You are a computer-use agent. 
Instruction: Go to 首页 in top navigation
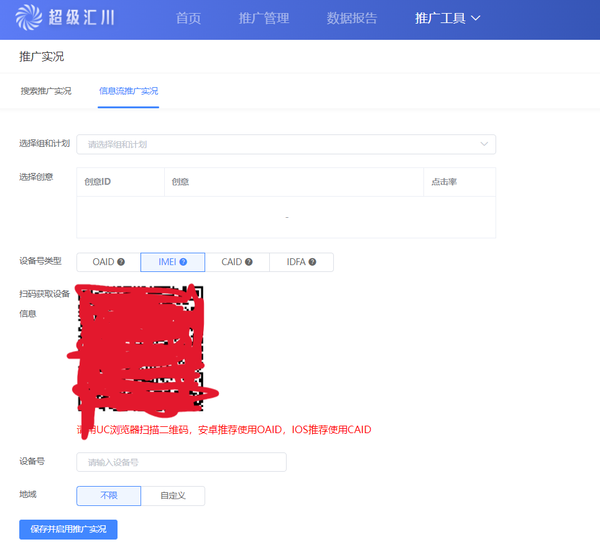pos(188,18)
